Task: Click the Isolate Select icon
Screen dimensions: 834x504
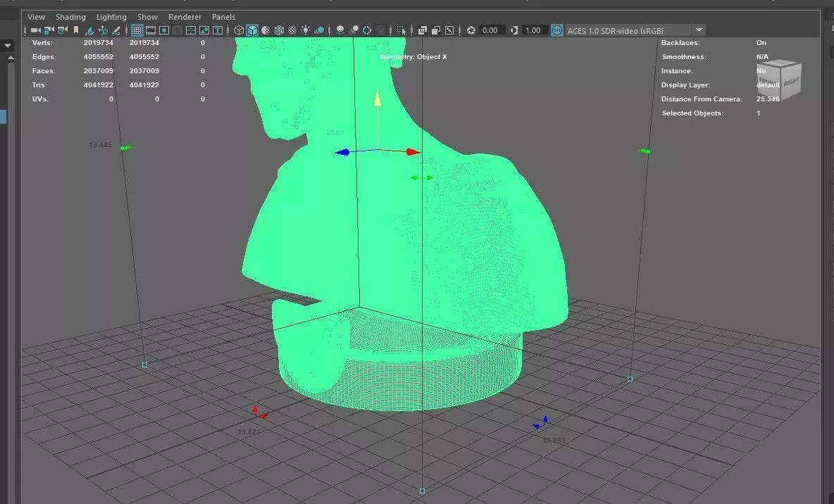Action: 401,30
